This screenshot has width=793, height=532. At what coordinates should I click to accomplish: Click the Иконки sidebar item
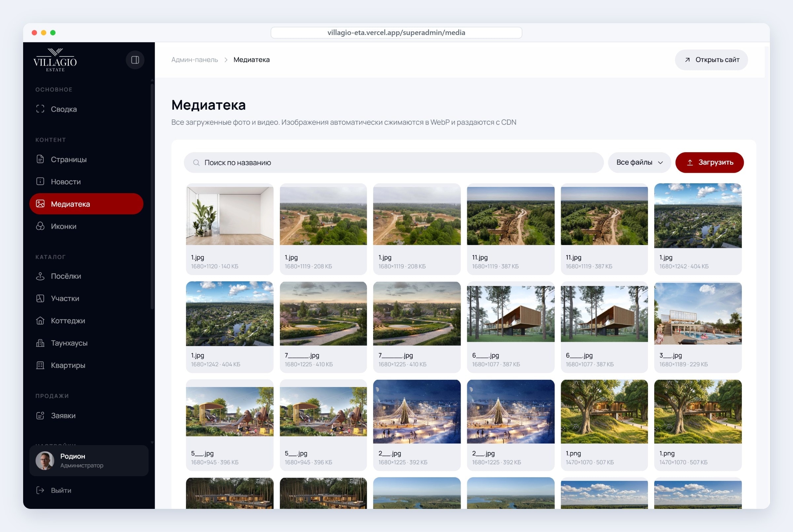(87, 226)
